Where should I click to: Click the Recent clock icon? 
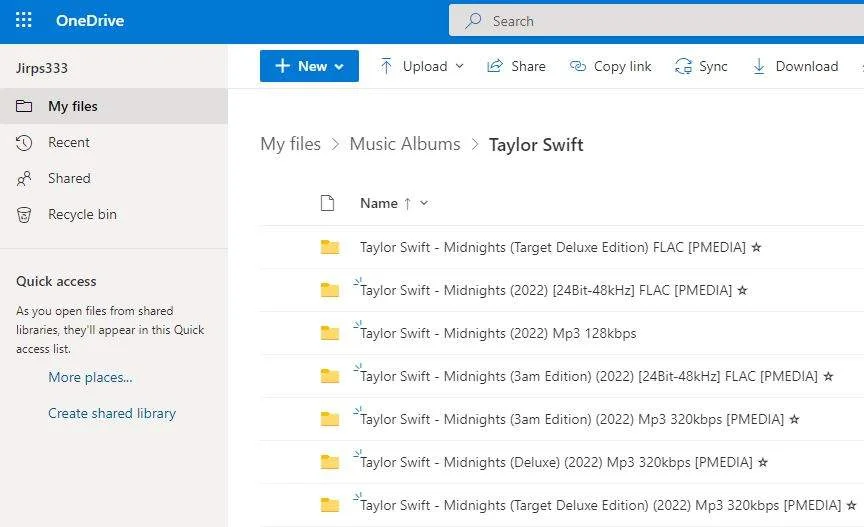pyautogui.click(x=24, y=143)
